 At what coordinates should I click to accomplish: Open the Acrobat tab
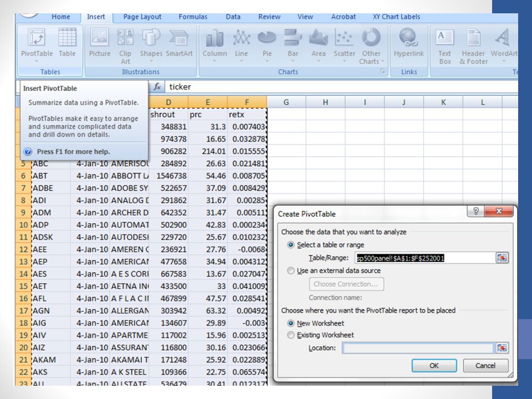click(x=344, y=17)
